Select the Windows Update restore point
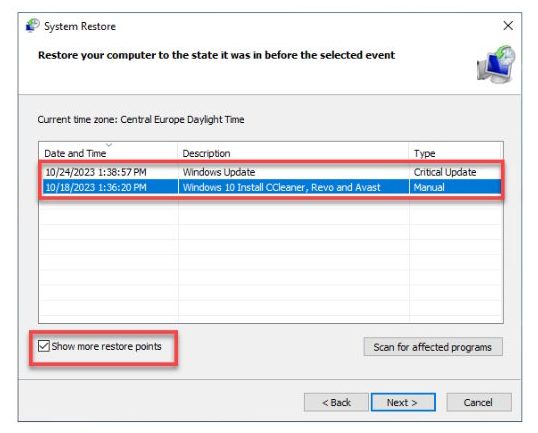538x433 pixels. click(x=271, y=172)
